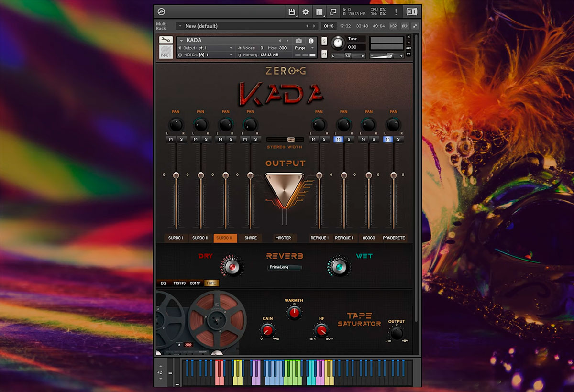This screenshot has height=392, width=574.
Task: Click the master Tune knob
Action: pyautogui.click(x=338, y=43)
